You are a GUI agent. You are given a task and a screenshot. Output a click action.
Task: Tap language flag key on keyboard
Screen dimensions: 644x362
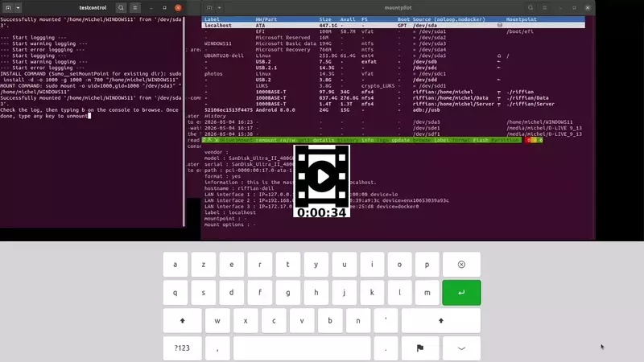tap(419, 348)
